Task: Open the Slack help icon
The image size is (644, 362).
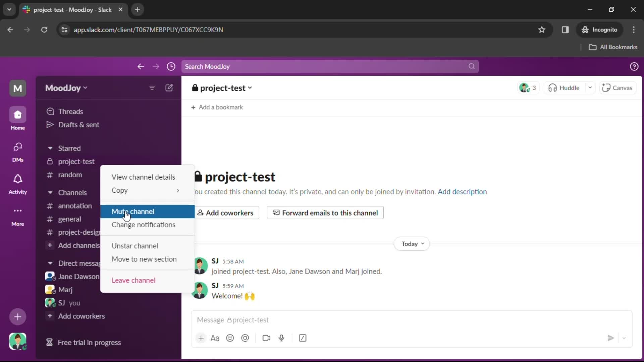Action: pyautogui.click(x=634, y=66)
